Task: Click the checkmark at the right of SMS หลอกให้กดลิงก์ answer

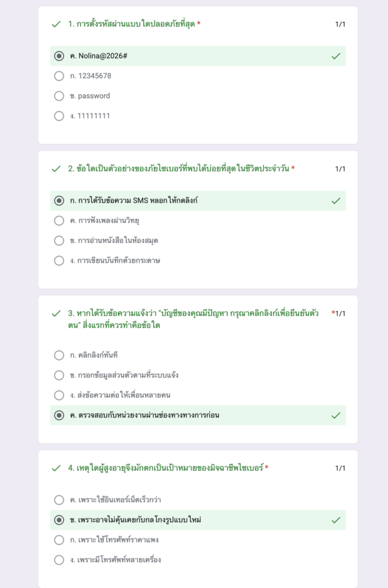Action: (336, 201)
